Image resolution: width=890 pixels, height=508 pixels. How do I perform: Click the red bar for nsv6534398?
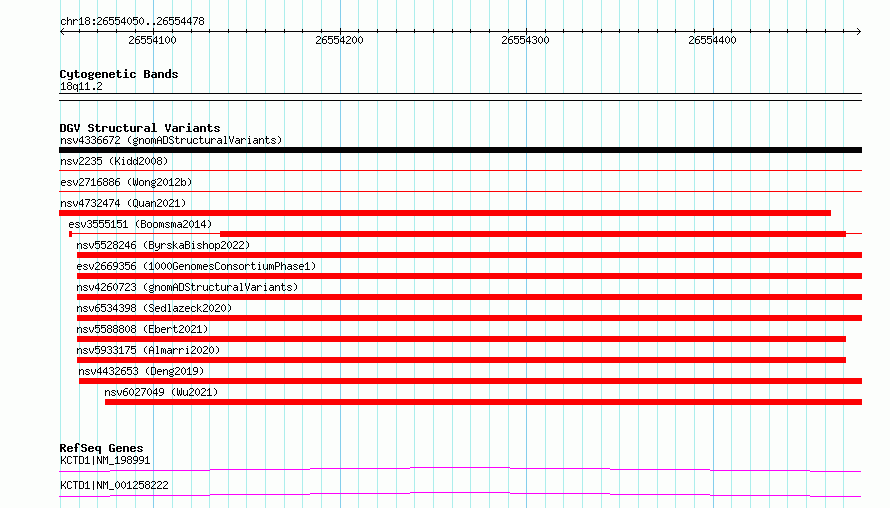(x=469, y=318)
